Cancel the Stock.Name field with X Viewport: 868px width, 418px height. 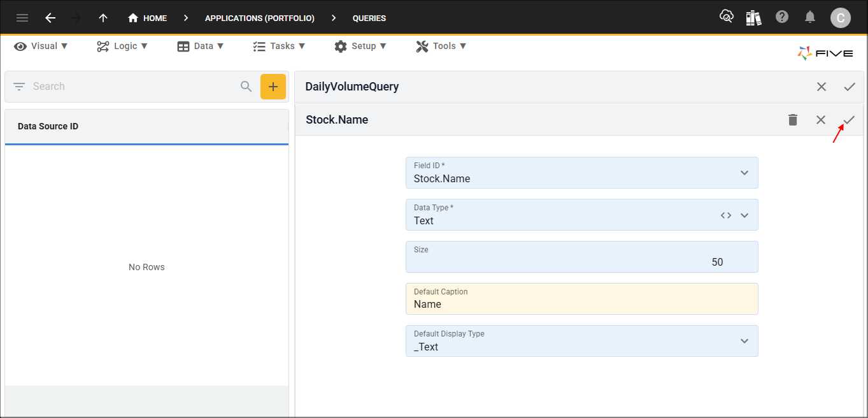821,120
